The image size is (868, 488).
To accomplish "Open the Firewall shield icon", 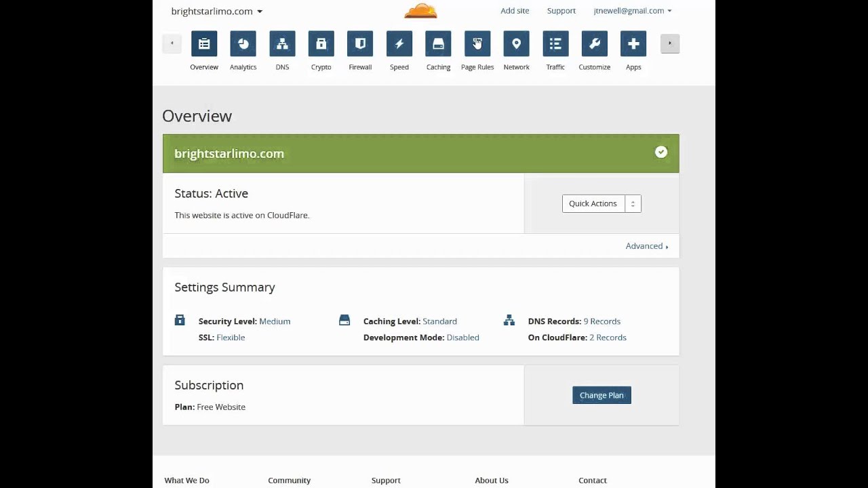I will (x=360, y=43).
